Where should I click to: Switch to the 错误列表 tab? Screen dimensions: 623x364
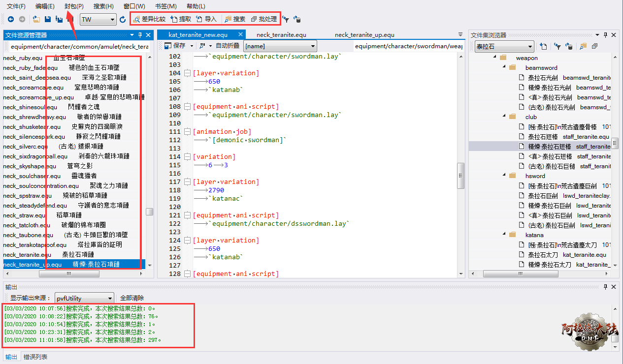pos(35,357)
